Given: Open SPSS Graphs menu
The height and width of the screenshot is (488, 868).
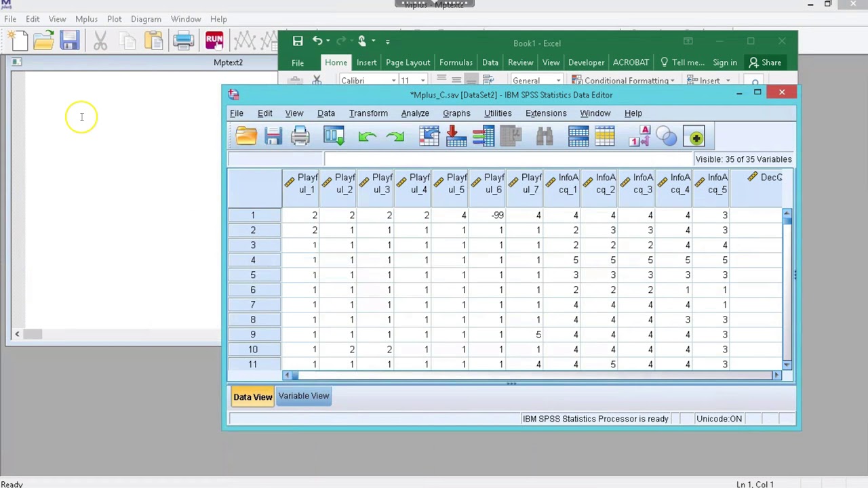Looking at the screenshot, I should [x=456, y=113].
